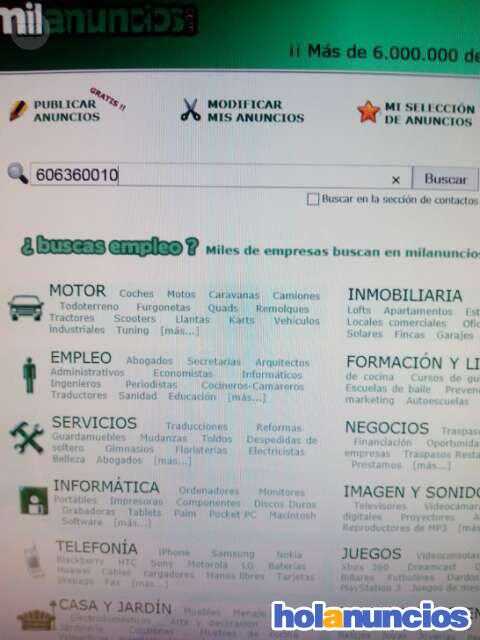Open the Economistas link

point(183,373)
